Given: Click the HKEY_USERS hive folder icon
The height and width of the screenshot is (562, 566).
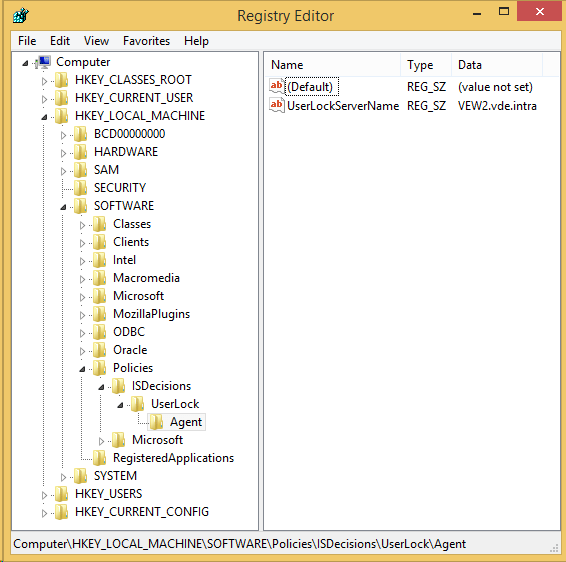Looking at the screenshot, I should pyautogui.click(x=61, y=494).
